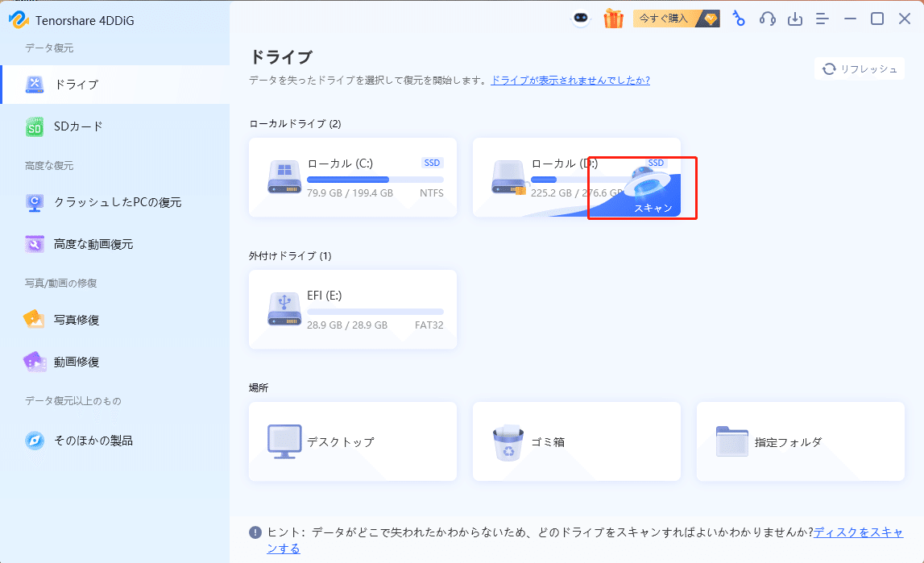The width and height of the screenshot is (924, 563).
Task: Click the crashed PC recovery monitor icon
Action: (x=34, y=203)
